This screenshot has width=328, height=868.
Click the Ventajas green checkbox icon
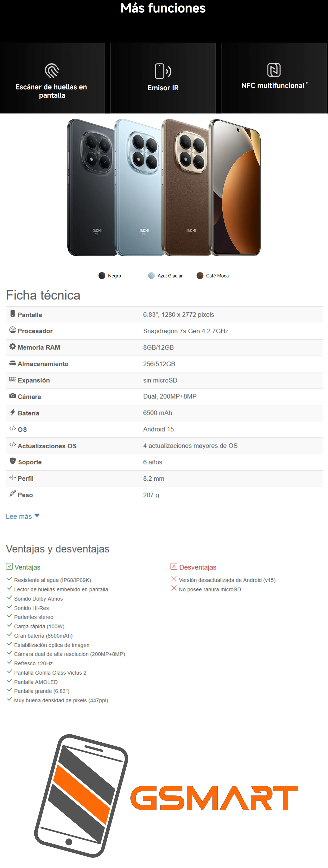click(x=9, y=566)
